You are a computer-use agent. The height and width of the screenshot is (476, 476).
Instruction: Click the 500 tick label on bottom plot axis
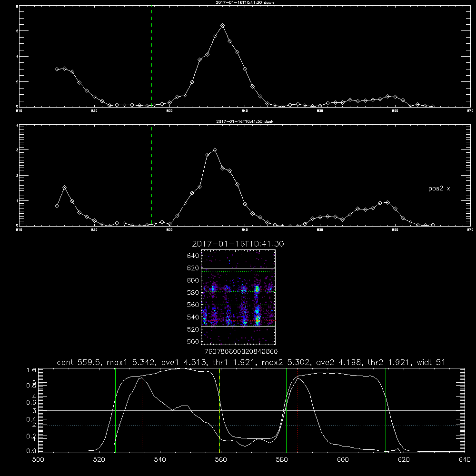pyautogui.click(x=38, y=460)
